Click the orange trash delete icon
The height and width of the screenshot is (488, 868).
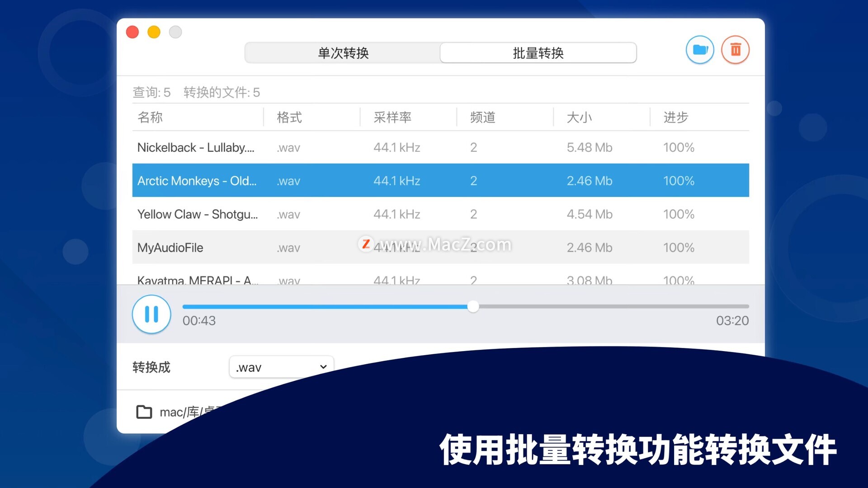[735, 50]
